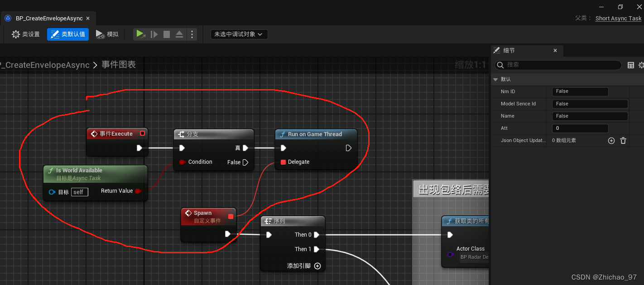Viewport: 644px width, 285px height.
Task: Click the frame-skip step button
Action: click(x=154, y=34)
